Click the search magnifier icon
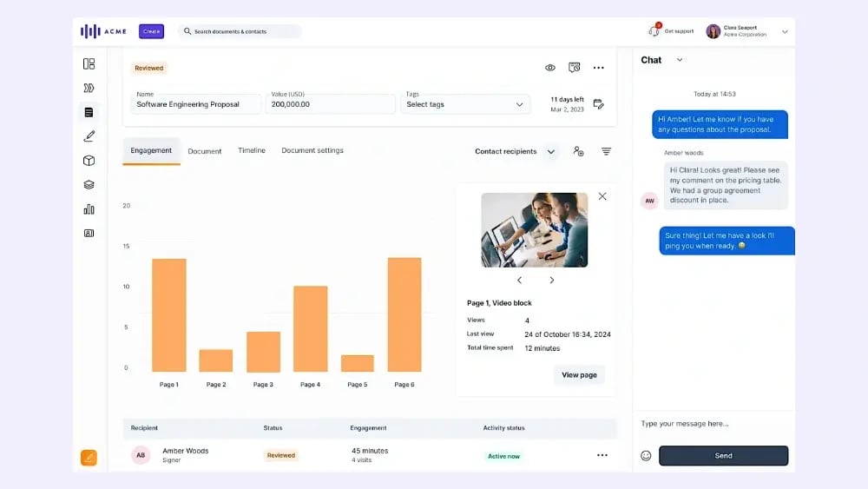The image size is (868, 489). 187,31
